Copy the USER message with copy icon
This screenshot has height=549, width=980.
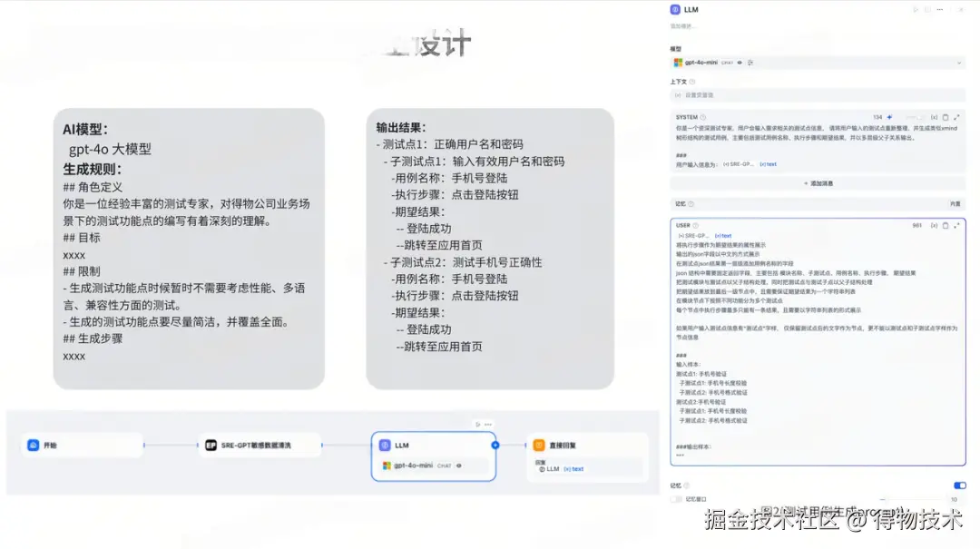pos(946,226)
